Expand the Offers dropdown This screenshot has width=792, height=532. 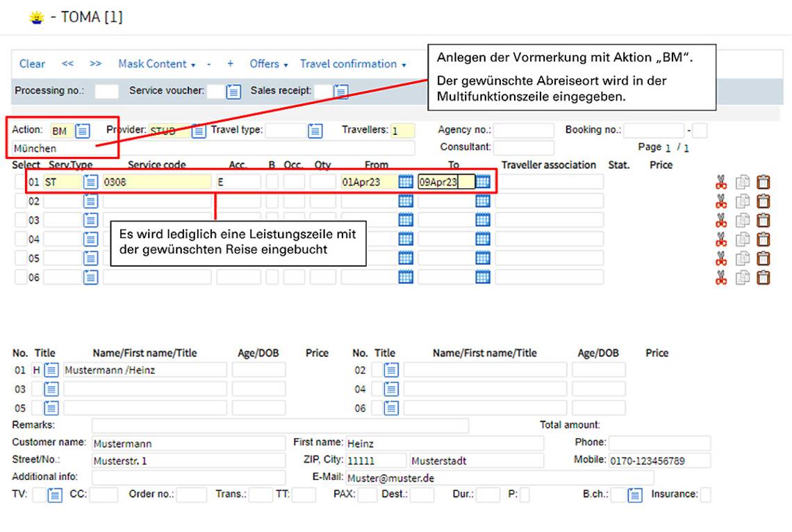(269, 64)
